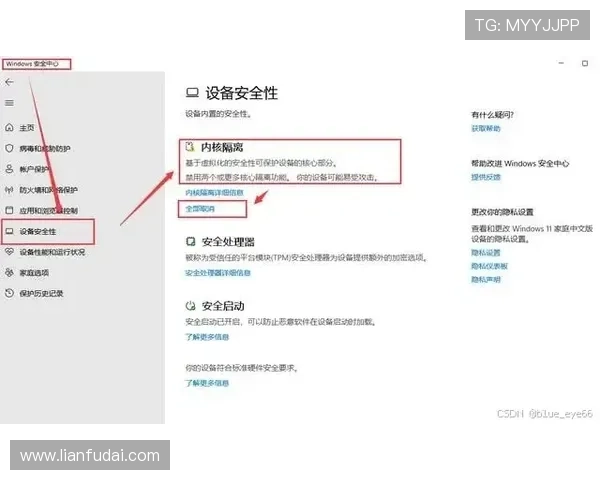
Task: Click 帮助改进 Windows 安全中心 text
Action: [520, 163]
